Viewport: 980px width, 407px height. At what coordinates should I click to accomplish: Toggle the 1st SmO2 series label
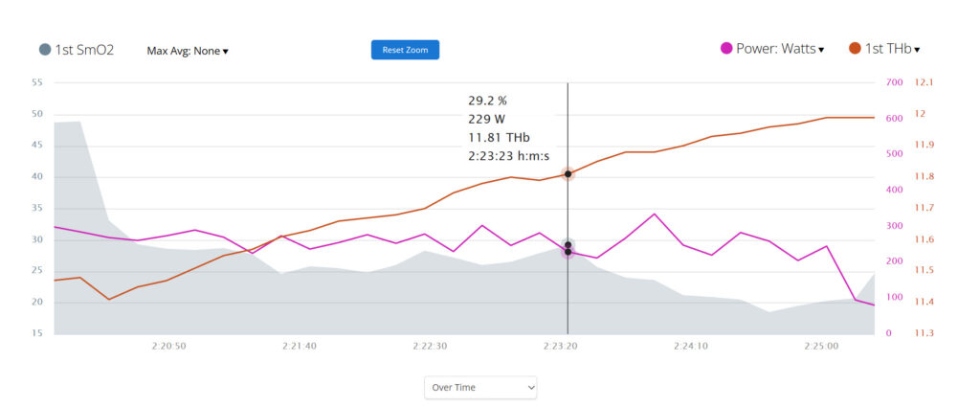84,50
